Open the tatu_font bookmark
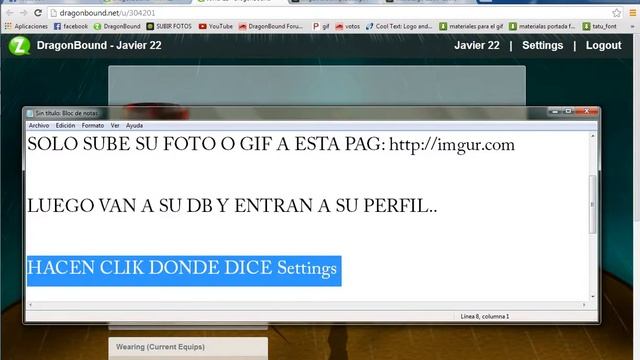 pyautogui.click(x=600, y=26)
